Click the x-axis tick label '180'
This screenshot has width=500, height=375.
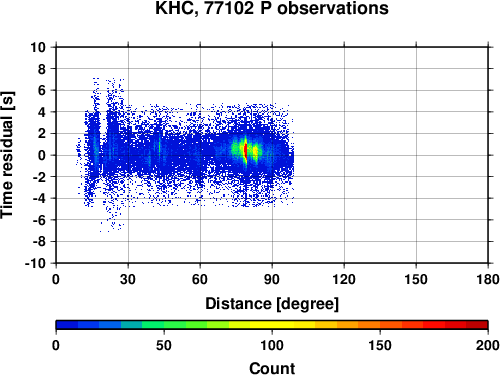click(488, 279)
